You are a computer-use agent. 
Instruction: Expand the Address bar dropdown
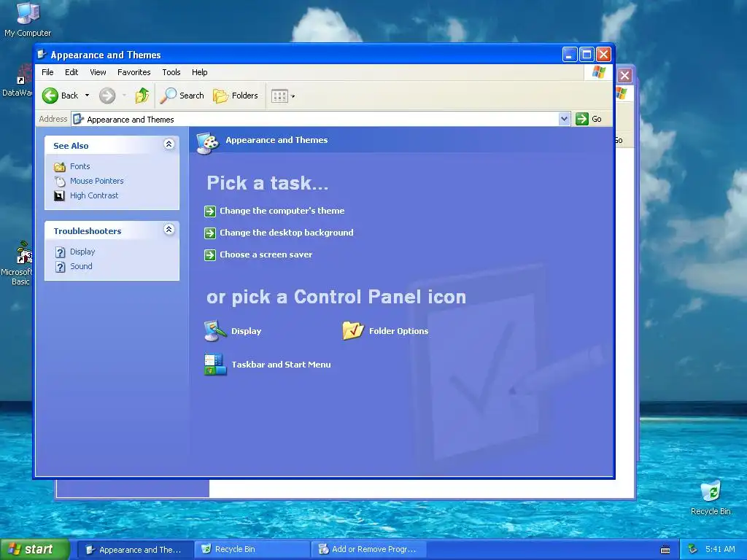tap(564, 119)
